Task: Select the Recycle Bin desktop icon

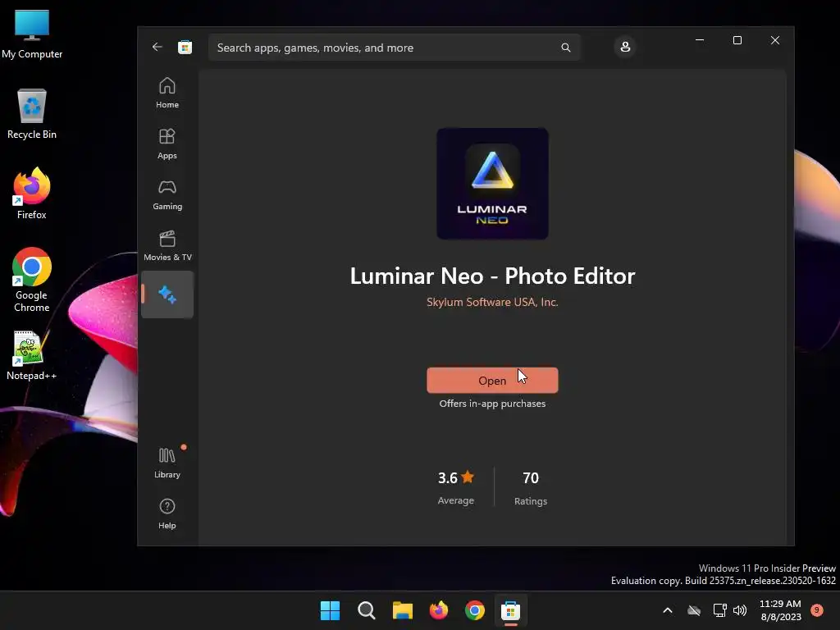Action: click(x=32, y=114)
